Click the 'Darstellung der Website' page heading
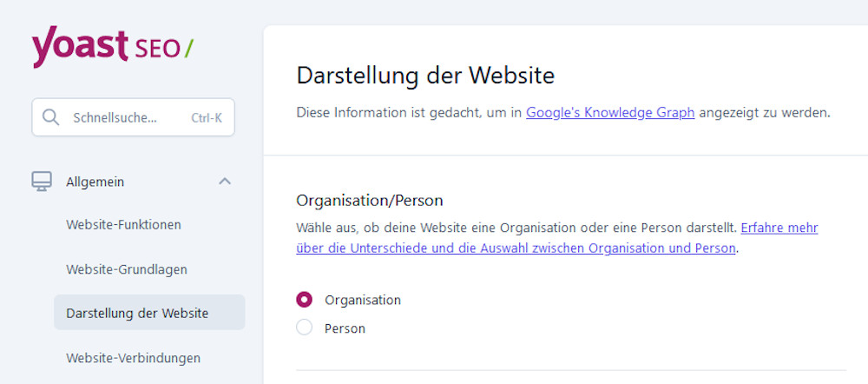This screenshot has height=384, width=868. pyautogui.click(x=425, y=76)
